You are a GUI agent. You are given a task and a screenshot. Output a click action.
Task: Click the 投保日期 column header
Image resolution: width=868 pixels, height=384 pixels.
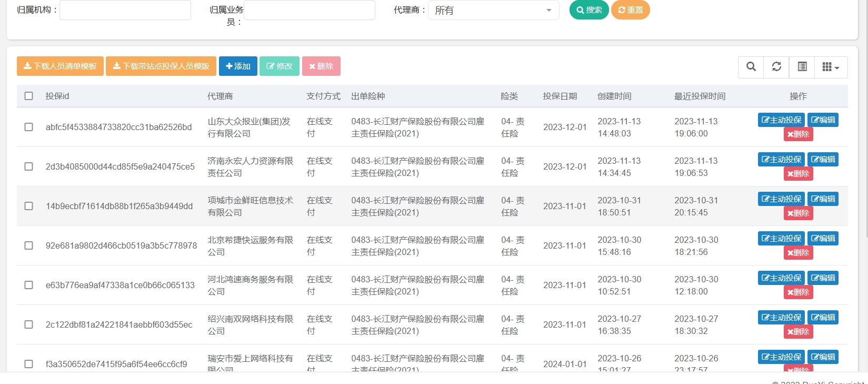pyautogui.click(x=560, y=96)
